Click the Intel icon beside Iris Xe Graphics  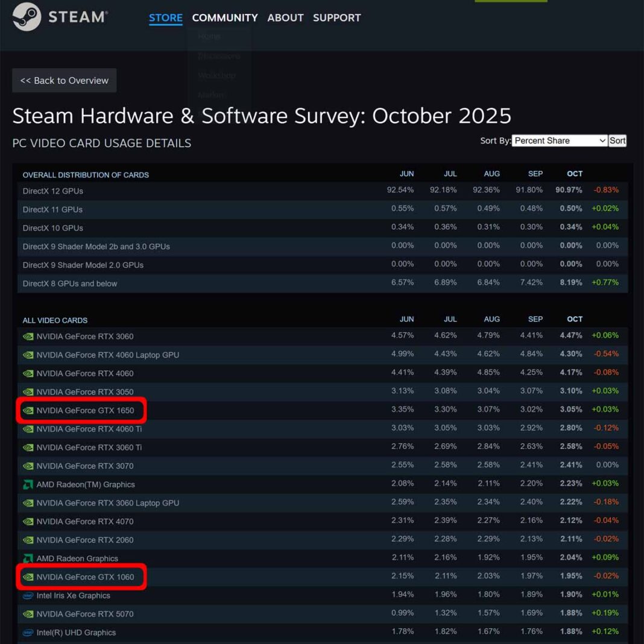(x=28, y=595)
